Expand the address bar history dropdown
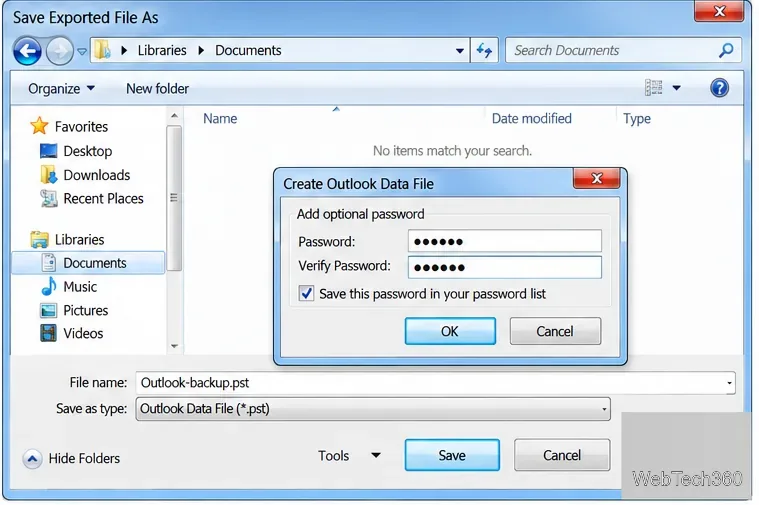Screen dimensions: 759x505 (459, 50)
